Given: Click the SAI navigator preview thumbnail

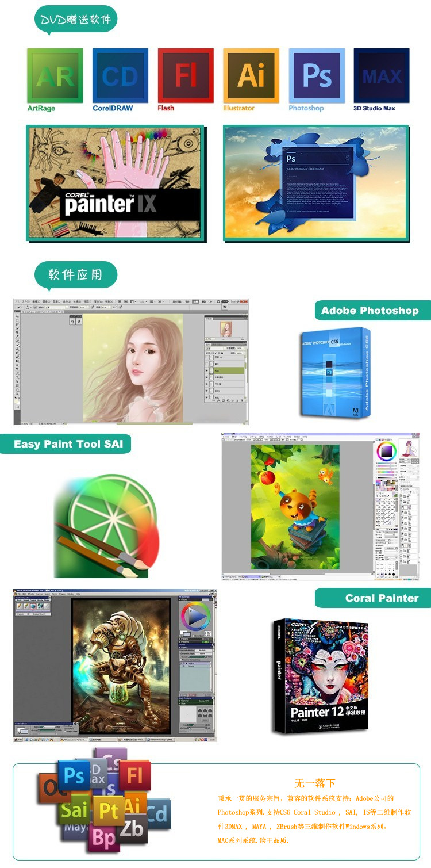Looking at the screenshot, I should click(x=409, y=448).
